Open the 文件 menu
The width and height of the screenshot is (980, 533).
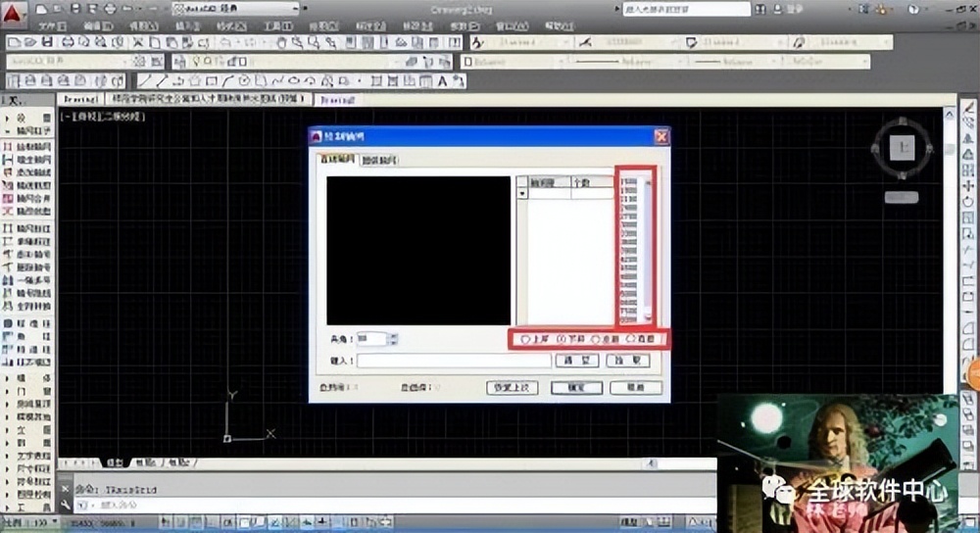53,26
